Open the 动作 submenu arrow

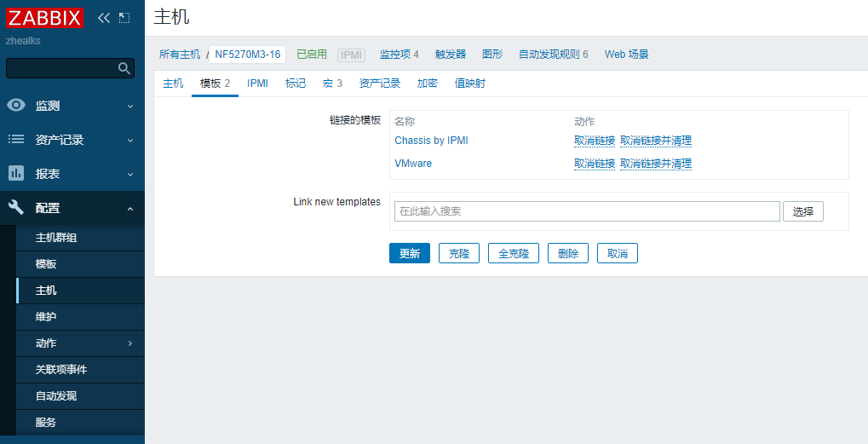coord(130,343)
